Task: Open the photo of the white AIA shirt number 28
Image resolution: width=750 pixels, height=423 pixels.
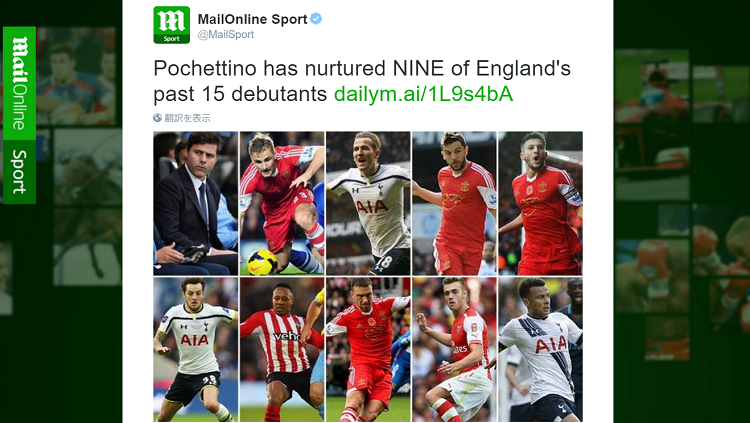Action: coord(196,349)
